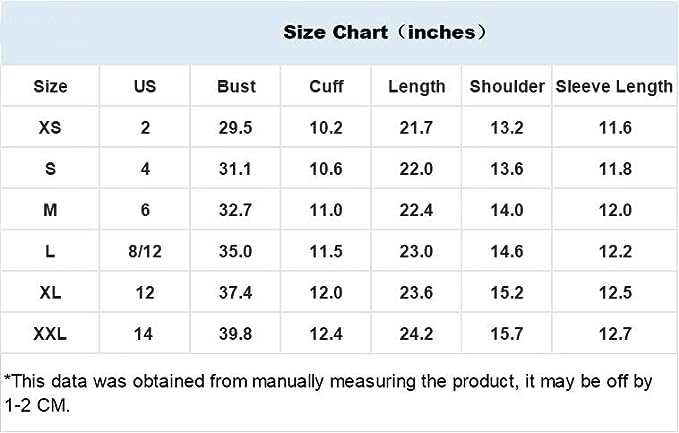The width and height of the screenshot is (679, 433).
Task: Select the Length column header
Action: [416, 86]
